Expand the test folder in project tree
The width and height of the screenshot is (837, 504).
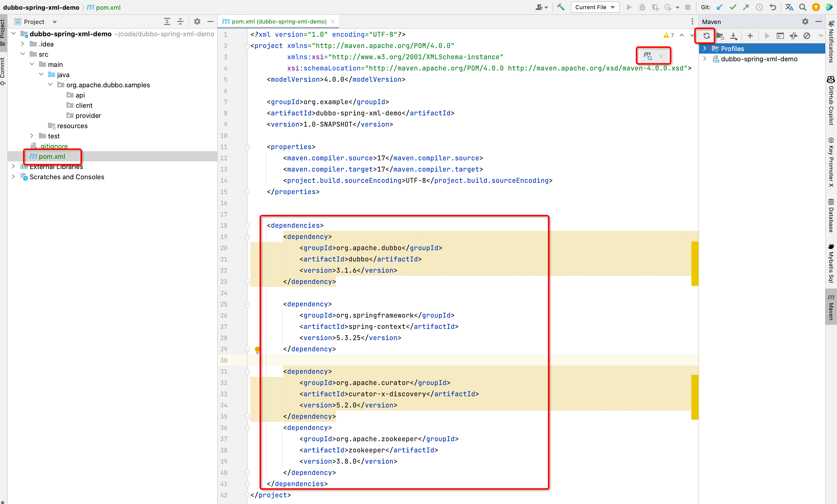[x=32, y=136]
